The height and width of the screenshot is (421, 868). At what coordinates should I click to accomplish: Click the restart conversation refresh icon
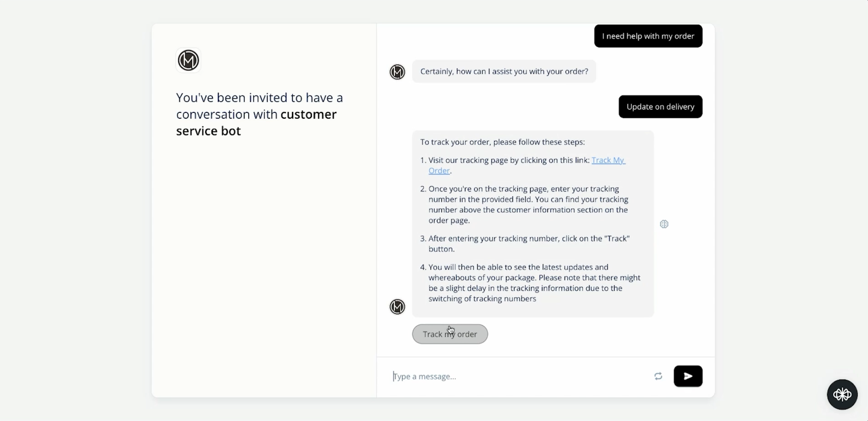[x=658, y=376]
